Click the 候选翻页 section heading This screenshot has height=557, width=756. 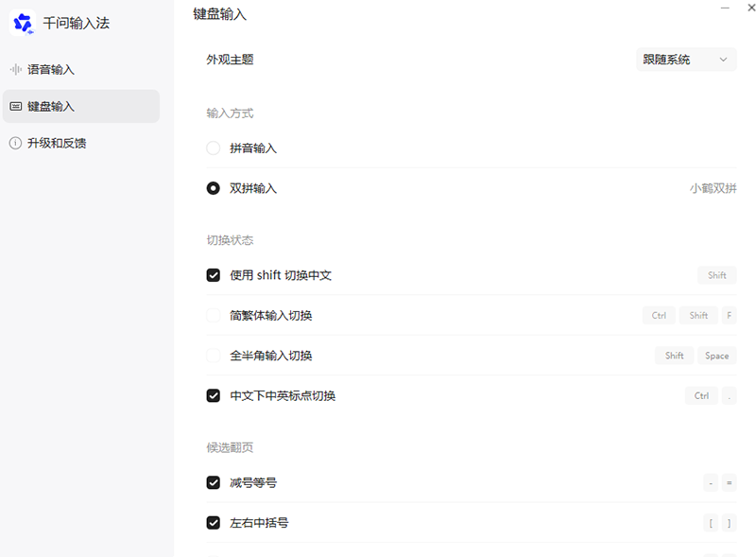[230, 447]
